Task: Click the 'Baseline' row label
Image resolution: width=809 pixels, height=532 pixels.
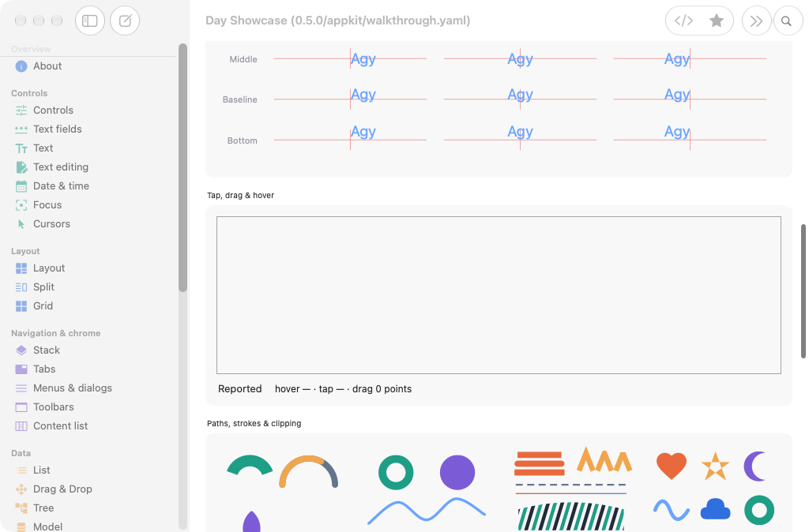Action: point(240,99)
